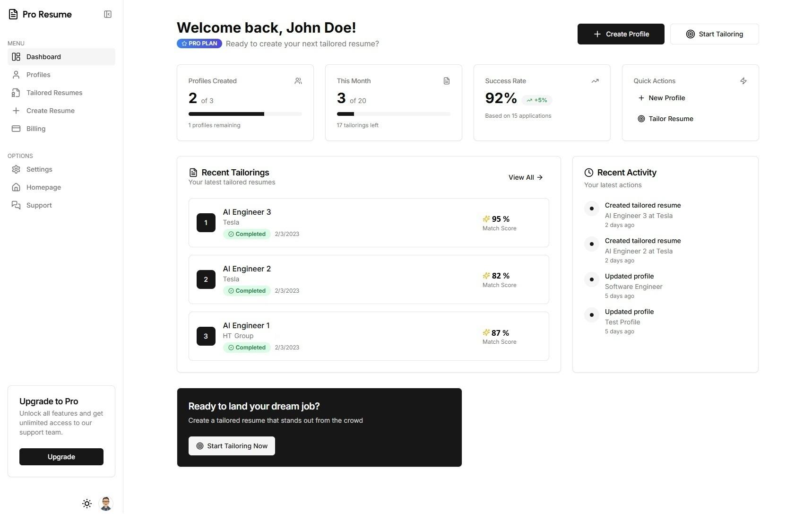This screenshot has height=514, width=812.
Task: Click the Profiles Created people icon
Action: 298,81
